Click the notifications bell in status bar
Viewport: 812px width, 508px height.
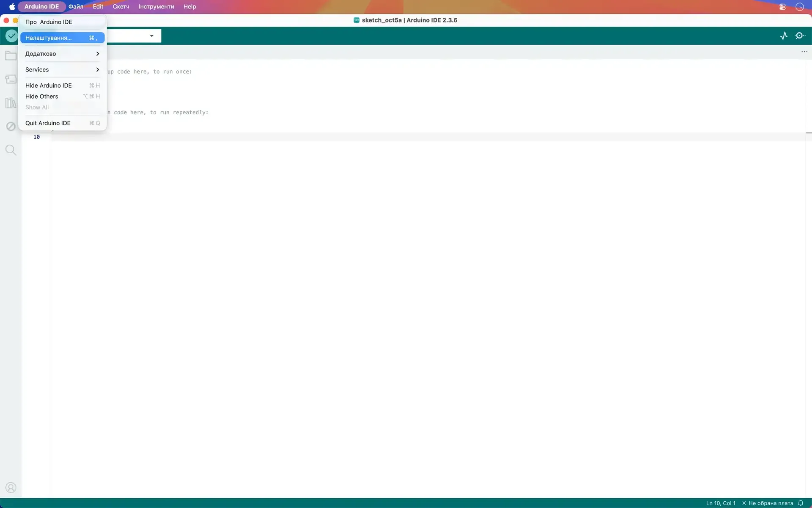[801, 503]
